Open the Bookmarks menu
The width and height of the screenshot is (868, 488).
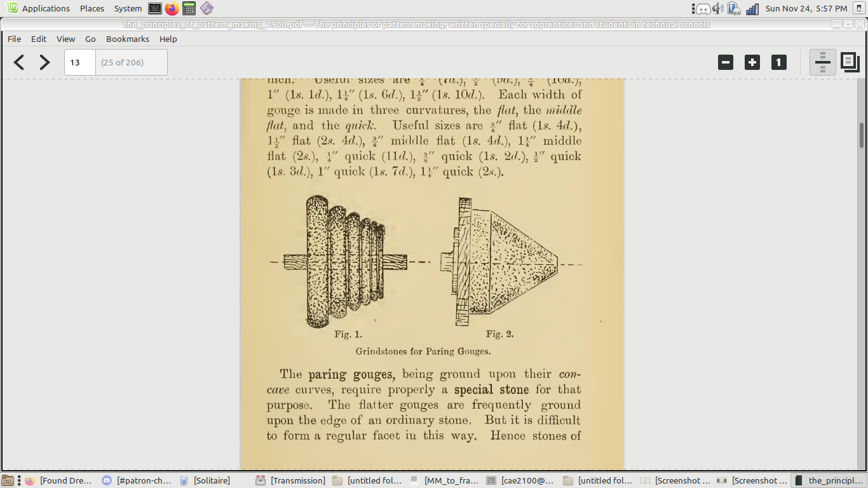[127, 39]
